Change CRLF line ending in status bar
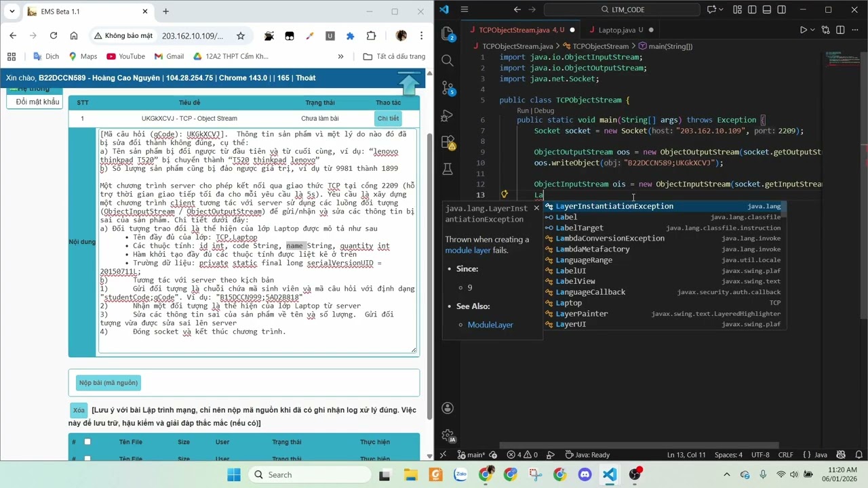This screenshot has width=868, height=488. click(785, 455)
